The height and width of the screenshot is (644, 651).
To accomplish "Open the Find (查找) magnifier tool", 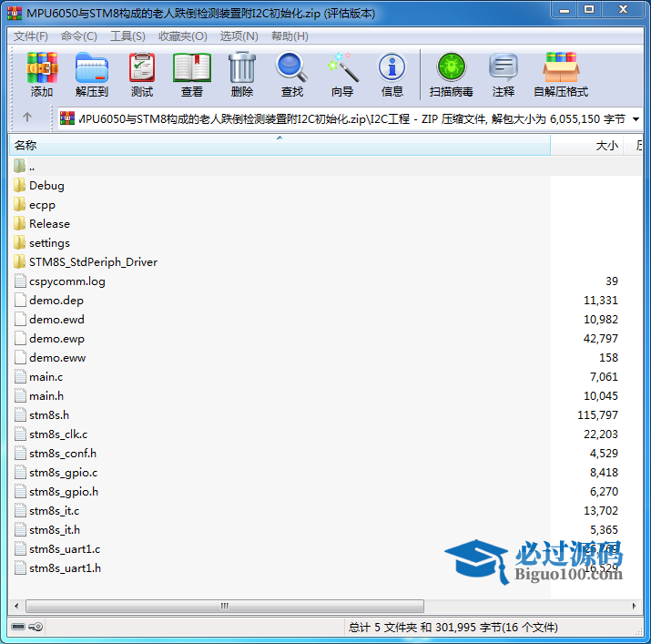I will click(292, 75).
